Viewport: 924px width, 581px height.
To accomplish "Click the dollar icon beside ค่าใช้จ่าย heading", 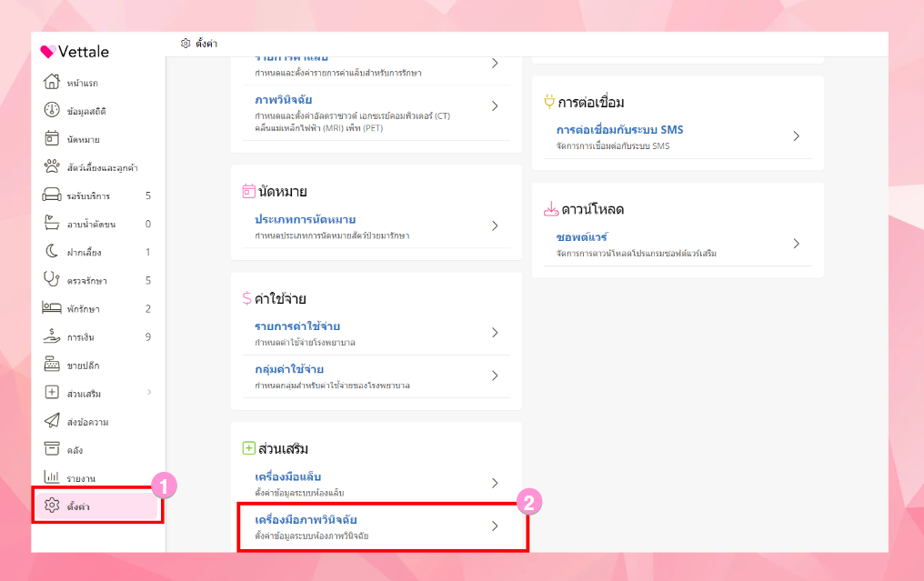I will pyautogui.click(x=246, y=298).
